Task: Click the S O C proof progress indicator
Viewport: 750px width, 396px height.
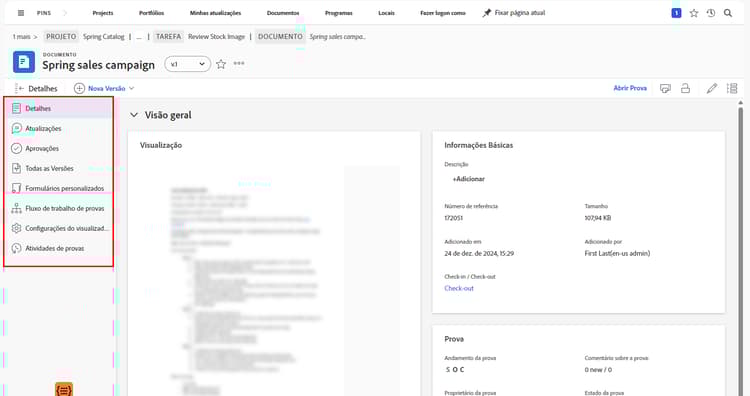Action: [x=454, y=370]
